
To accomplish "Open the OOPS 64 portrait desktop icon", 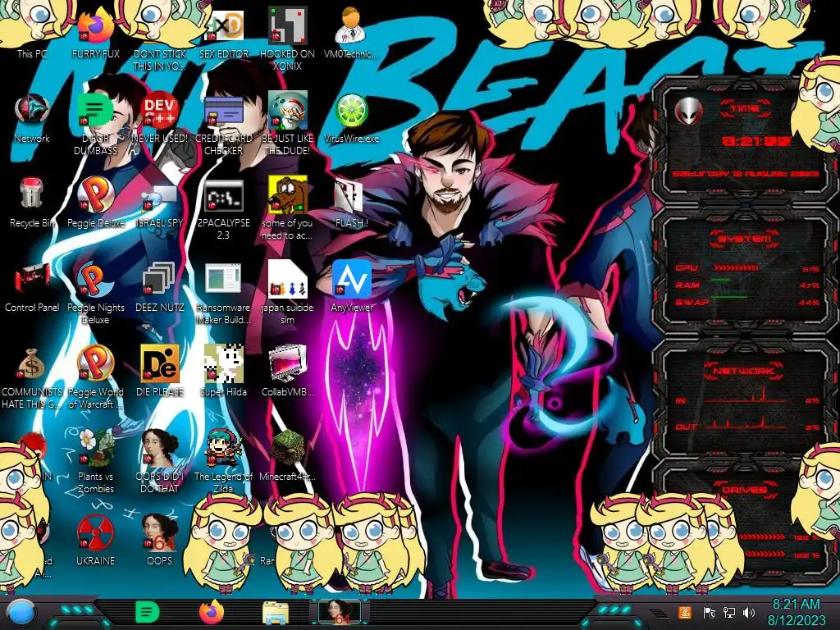I will click(160, 540).
